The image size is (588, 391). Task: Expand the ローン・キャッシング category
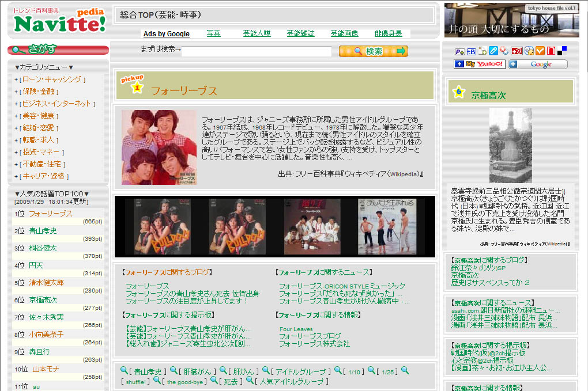tap(52, 79)
